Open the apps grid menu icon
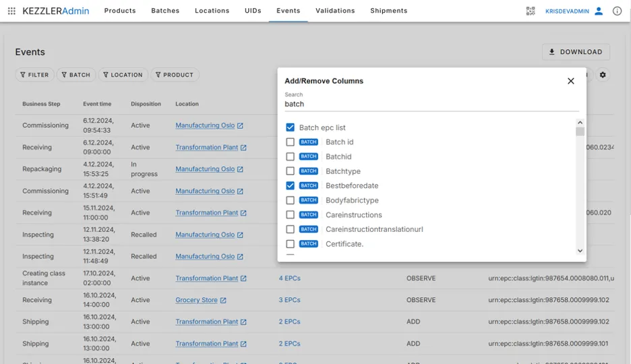The height and width of the screenshot is (364, 631). point(11,11)
